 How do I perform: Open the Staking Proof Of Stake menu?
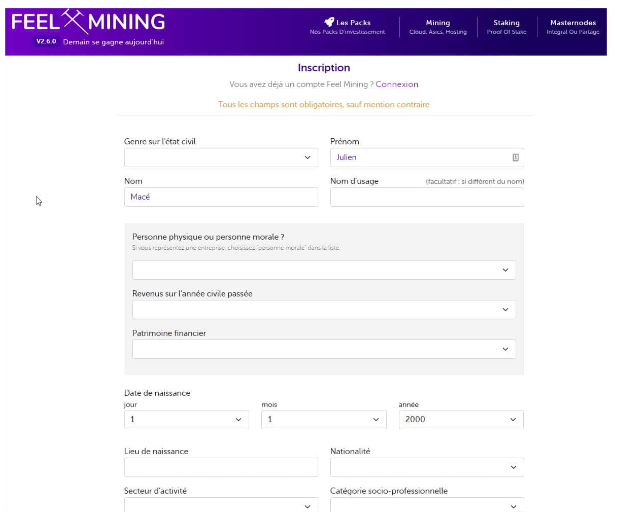tap(506, 27)
